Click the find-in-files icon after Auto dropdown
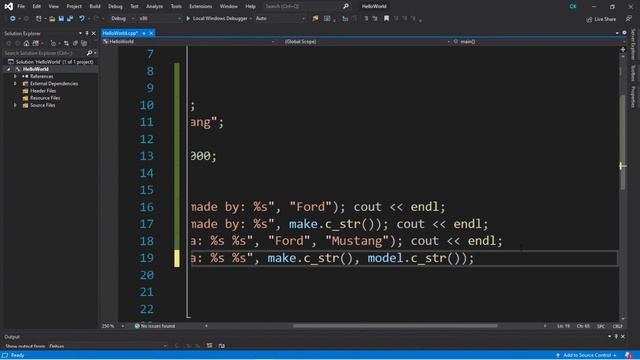This screenshot has width=640, height=360. 315,18
